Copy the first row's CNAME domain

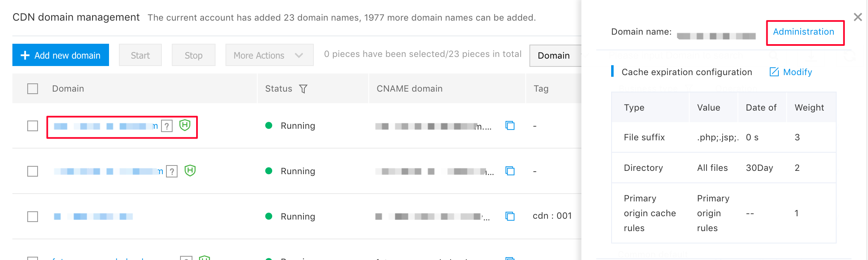click(x=510, y=125)
